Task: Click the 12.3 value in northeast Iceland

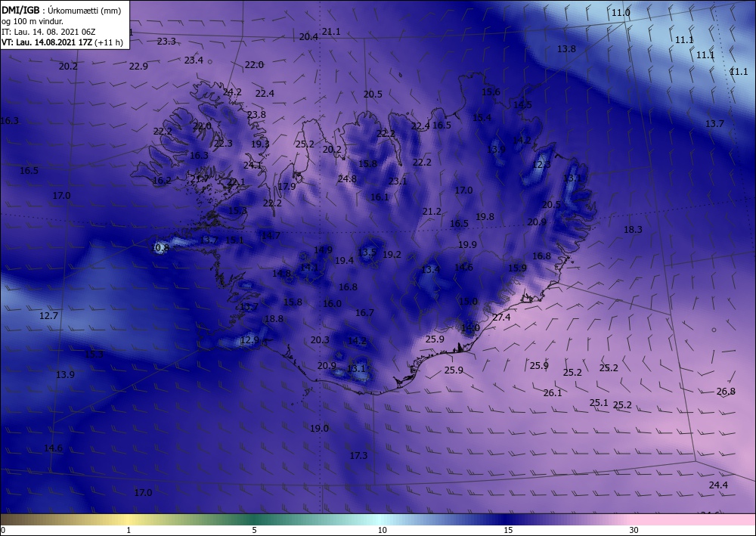Action: click(541, 164)
